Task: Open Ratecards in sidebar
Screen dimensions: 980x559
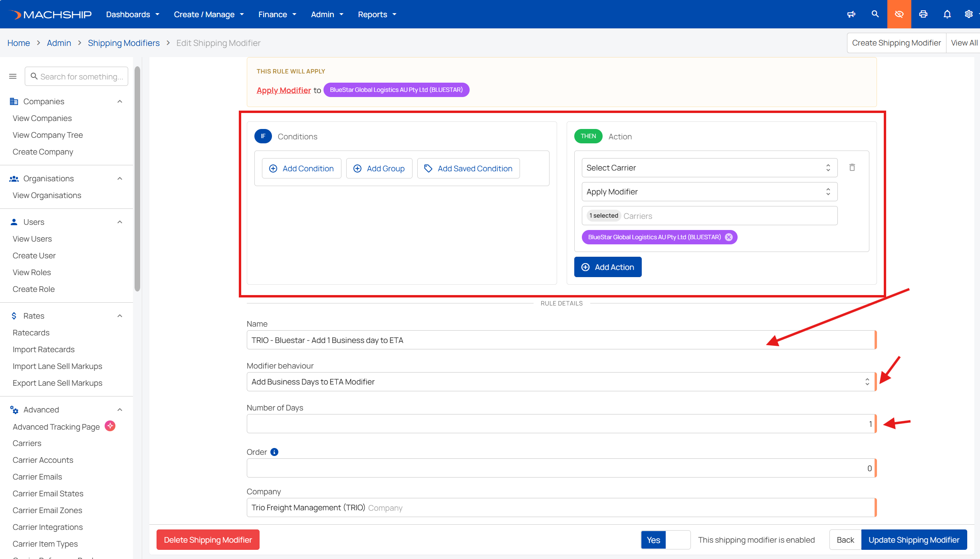Action: tap(31, 333)
